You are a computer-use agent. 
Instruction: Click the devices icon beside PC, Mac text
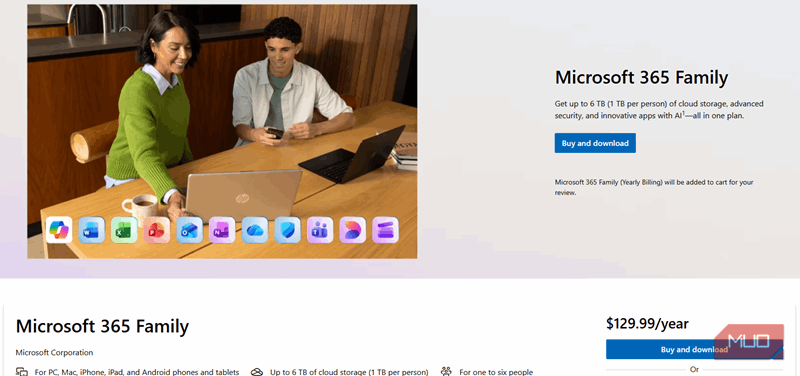(x=22, y=372)
